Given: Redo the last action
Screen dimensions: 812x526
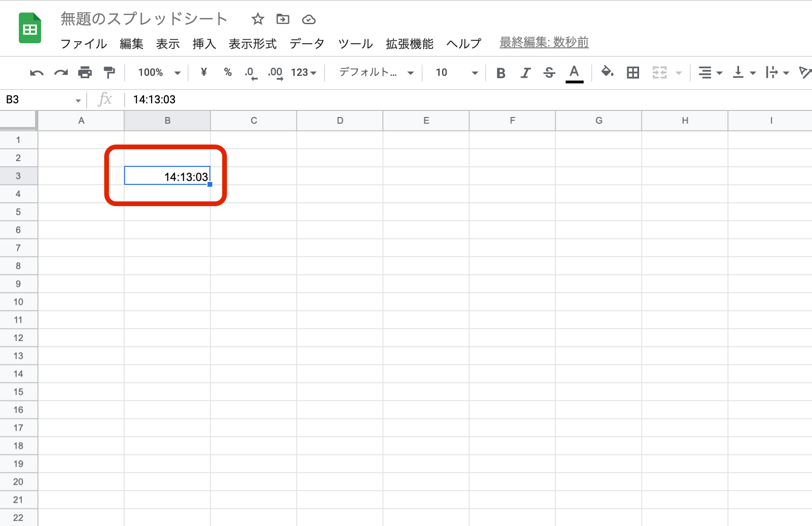Looking at the screenshot, I should [x=61, y=73].
